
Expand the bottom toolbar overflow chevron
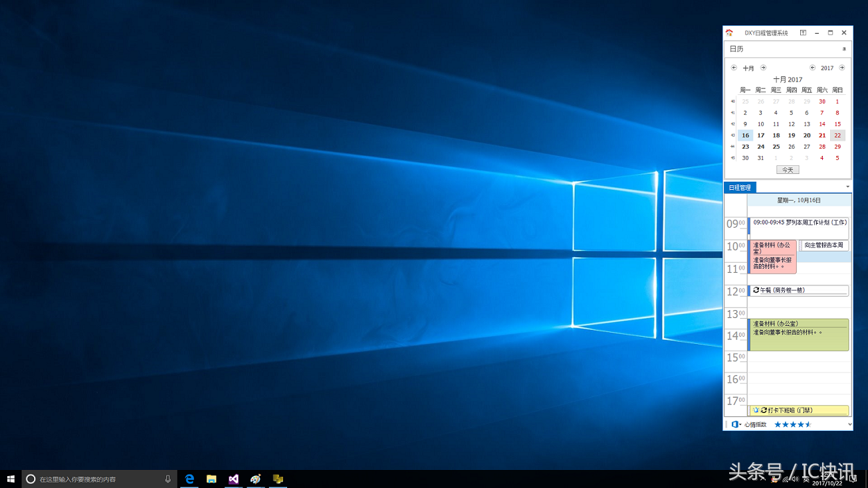tap(849, 424)
